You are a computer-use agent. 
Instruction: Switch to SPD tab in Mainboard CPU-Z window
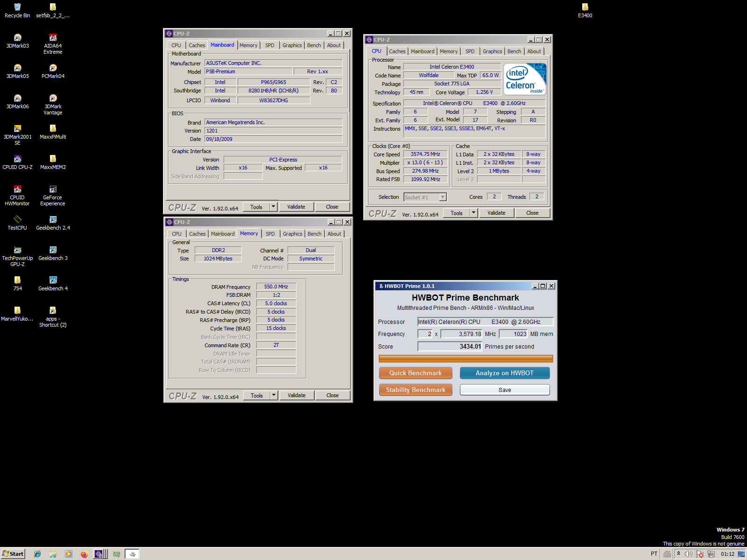click(x=270, y=45)
